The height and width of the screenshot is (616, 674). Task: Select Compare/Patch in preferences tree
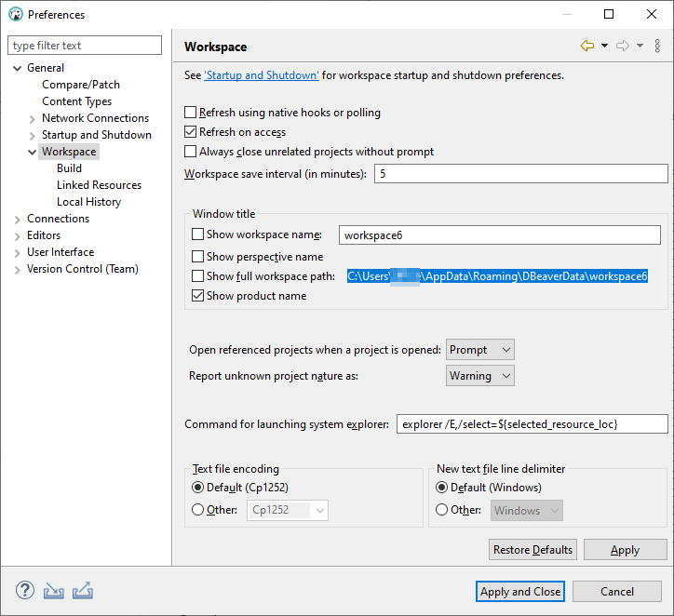pyautogui.click(x=81, y=85)
